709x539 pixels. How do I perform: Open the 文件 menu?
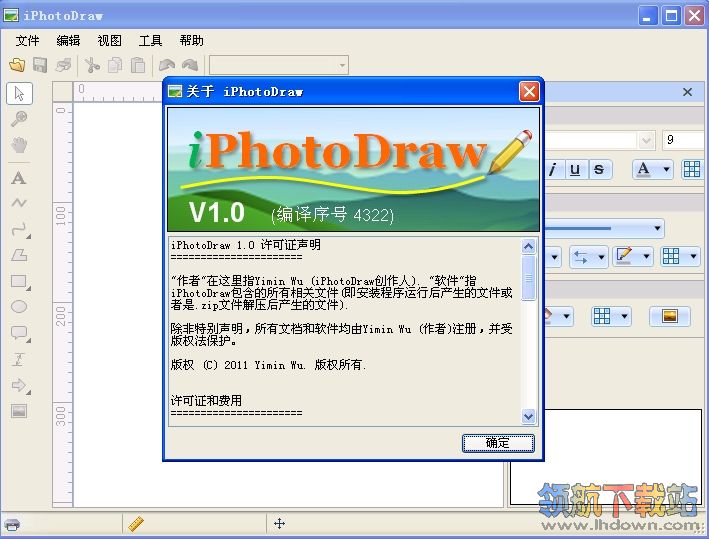coord(28,41)
